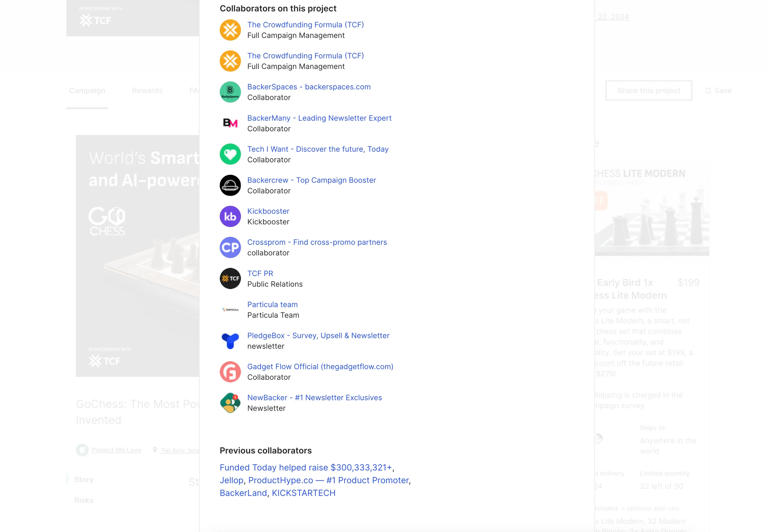The image size is (768, 532).
Task: Open the Jellop previous collaborator link
Action: point(231,480)
